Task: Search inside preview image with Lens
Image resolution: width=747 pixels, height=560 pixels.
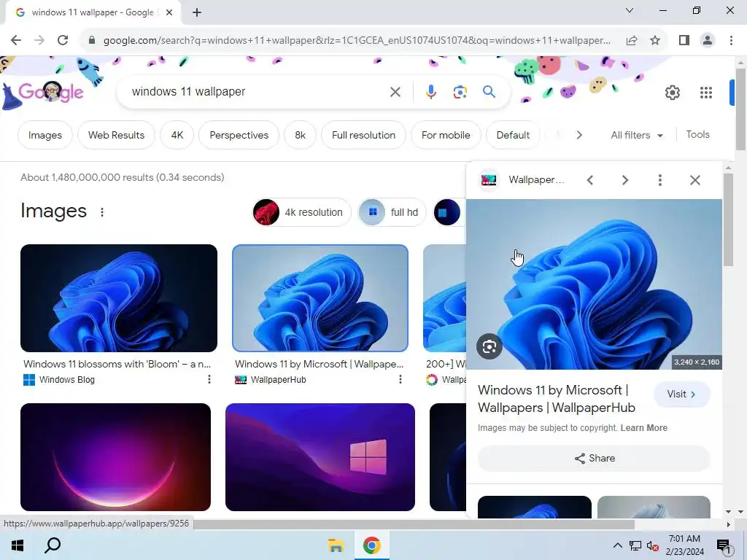Action: [x=489, y=346]
